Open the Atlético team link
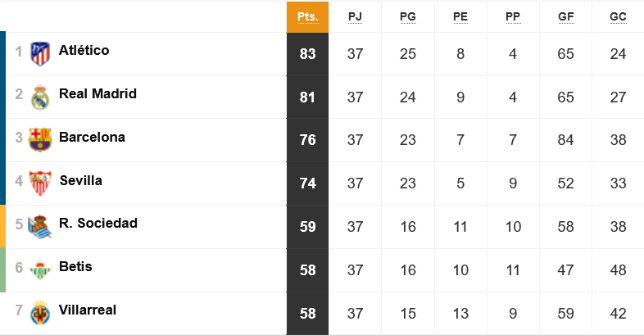This screenshot has width=644, height=335. click(x=84, y=50)
